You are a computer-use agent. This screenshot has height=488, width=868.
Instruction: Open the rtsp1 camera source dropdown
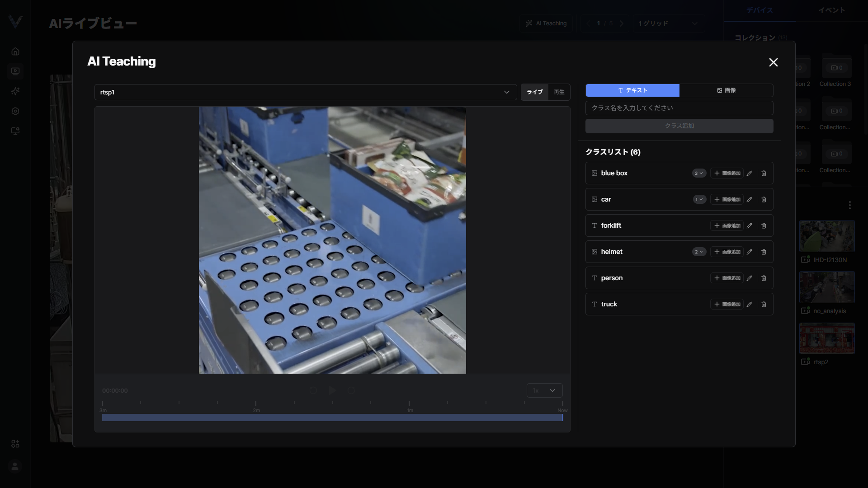point(306,92)
